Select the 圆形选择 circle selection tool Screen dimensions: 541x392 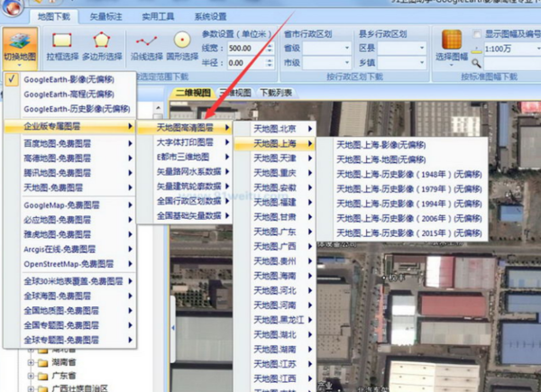pos(182,47)
